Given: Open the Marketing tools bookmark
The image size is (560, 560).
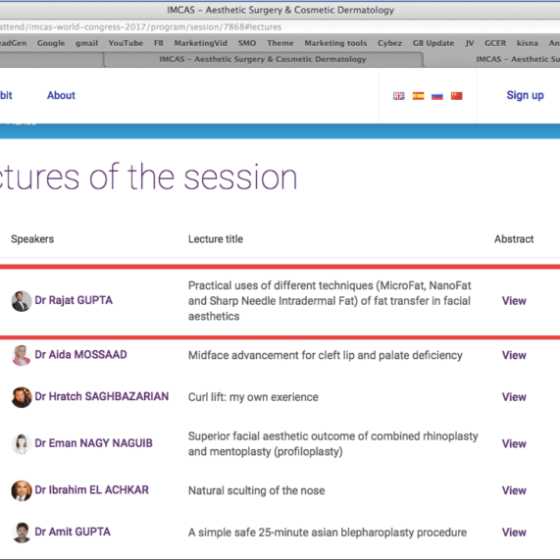Looking at the screenshot, I should pos(335,43).
